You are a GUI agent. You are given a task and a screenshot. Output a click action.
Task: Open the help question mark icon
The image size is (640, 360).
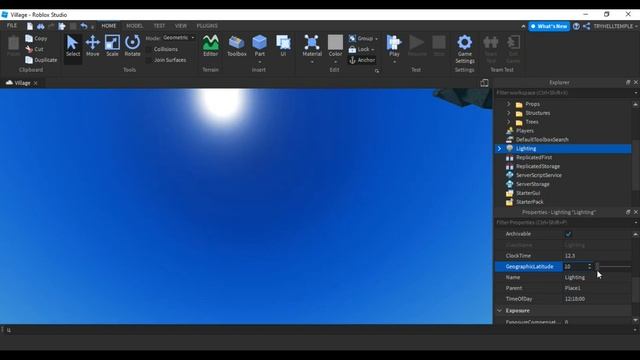pos(576,26)
